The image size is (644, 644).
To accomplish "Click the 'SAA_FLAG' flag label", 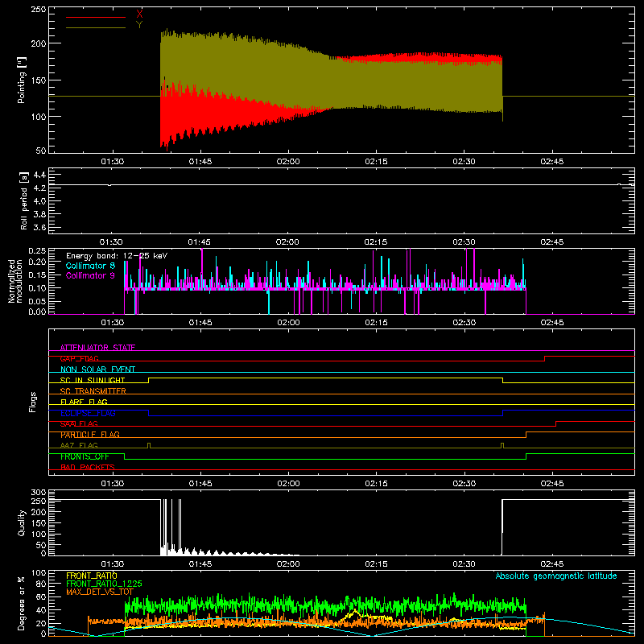I will [x=79, y=424].
